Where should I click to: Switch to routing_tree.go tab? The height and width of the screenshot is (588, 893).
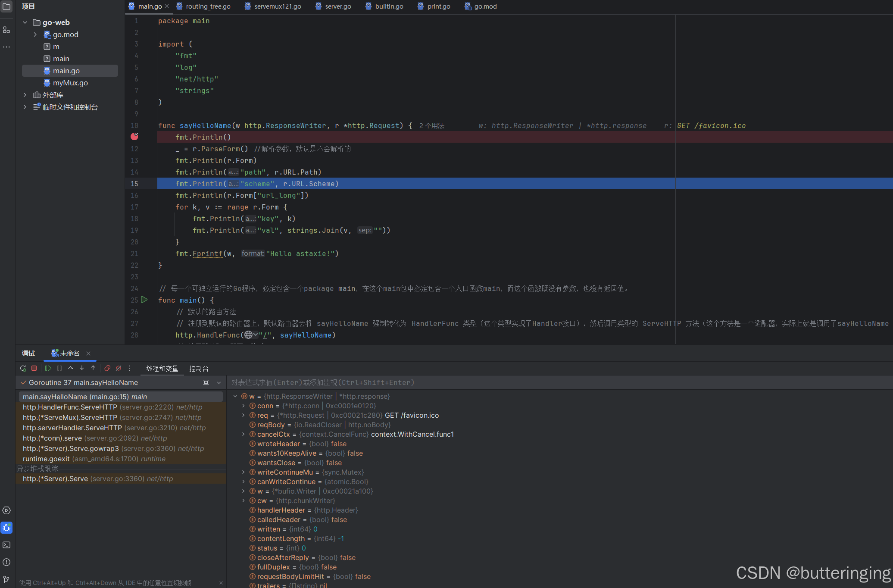click(203, 6)
